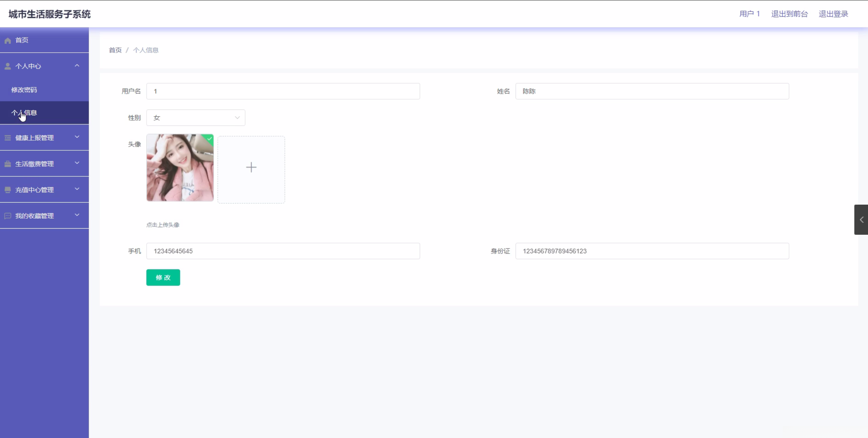Click the briefcase icon beside 生活缴费管理
Viewport: 868px width, 438px height.
click(x=8, y=164)
